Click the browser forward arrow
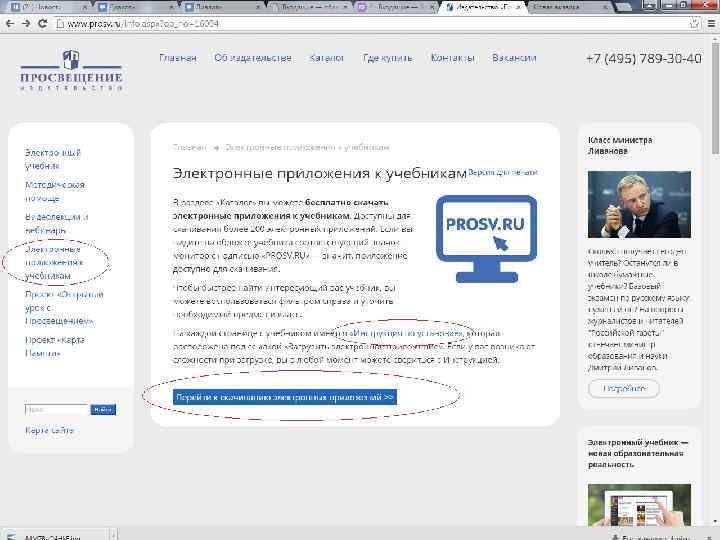 coord(26,23)
